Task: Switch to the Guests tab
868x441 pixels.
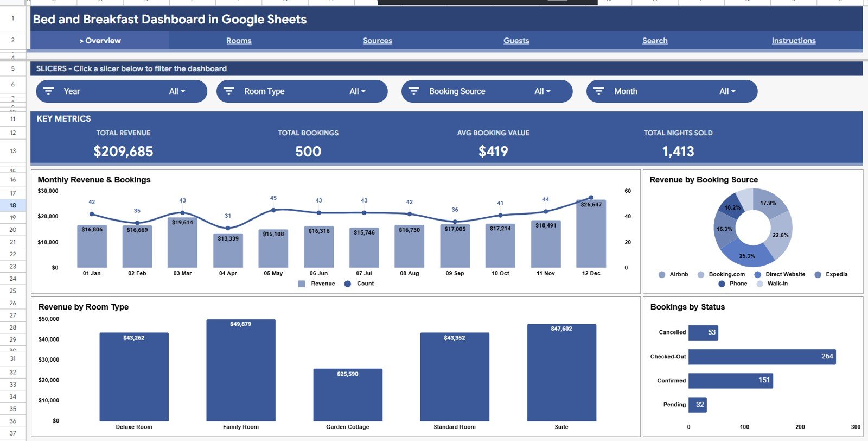Action: [516, 41]
